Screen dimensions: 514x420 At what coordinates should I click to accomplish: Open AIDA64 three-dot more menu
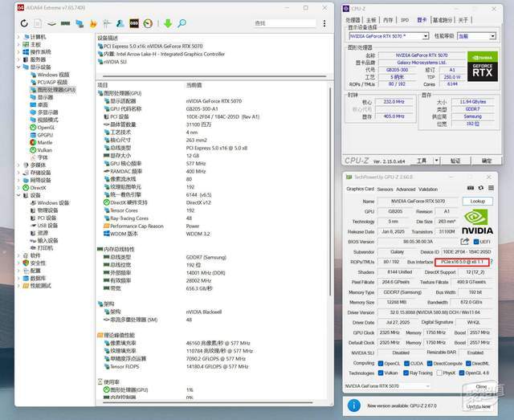(324, 23)
